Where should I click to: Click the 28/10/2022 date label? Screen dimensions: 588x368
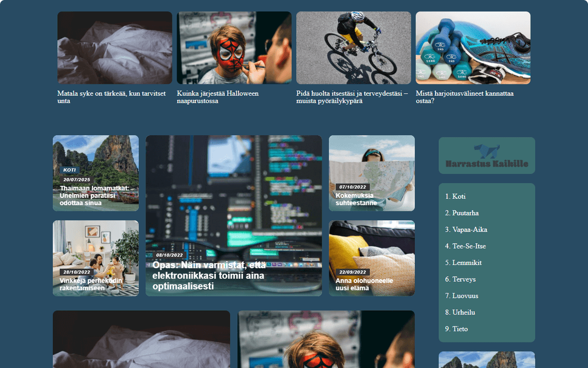[77, 272]
